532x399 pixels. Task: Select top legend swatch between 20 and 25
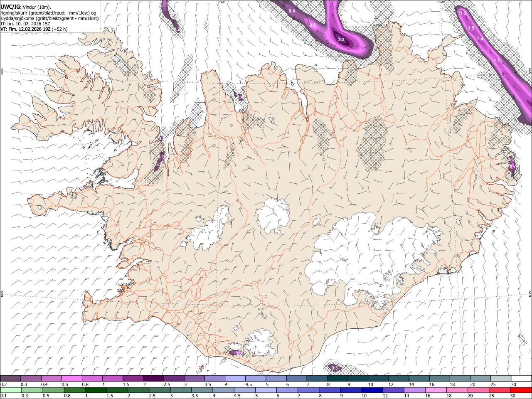(x=480, y=378)
